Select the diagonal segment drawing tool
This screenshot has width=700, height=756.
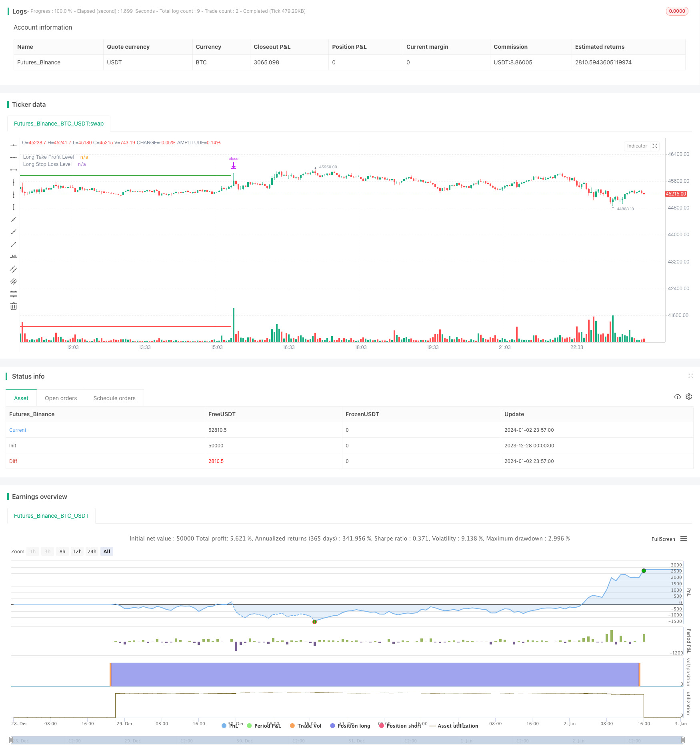click(14, 244)
